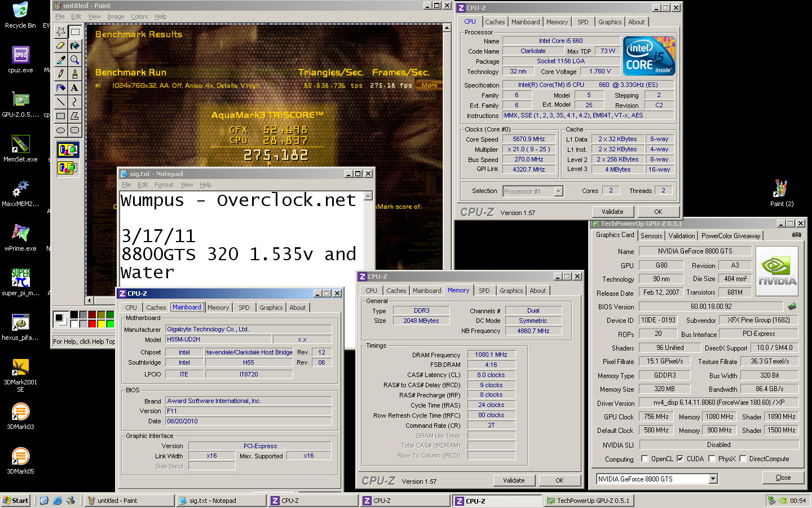Enable the PhysX checkbox in GPU-Z
Image resolution: width=812 pixels, height=508 pixels.
pos(712,459)
